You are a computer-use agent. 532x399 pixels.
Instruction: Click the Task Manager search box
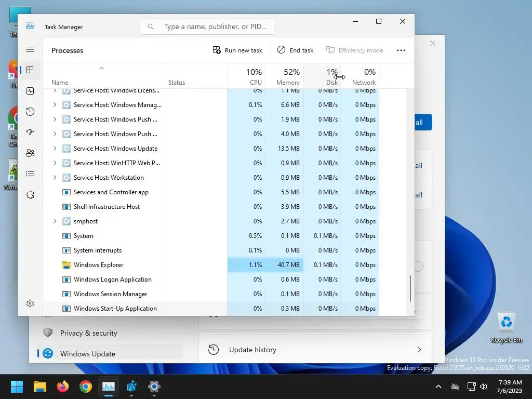click(207, 26)
